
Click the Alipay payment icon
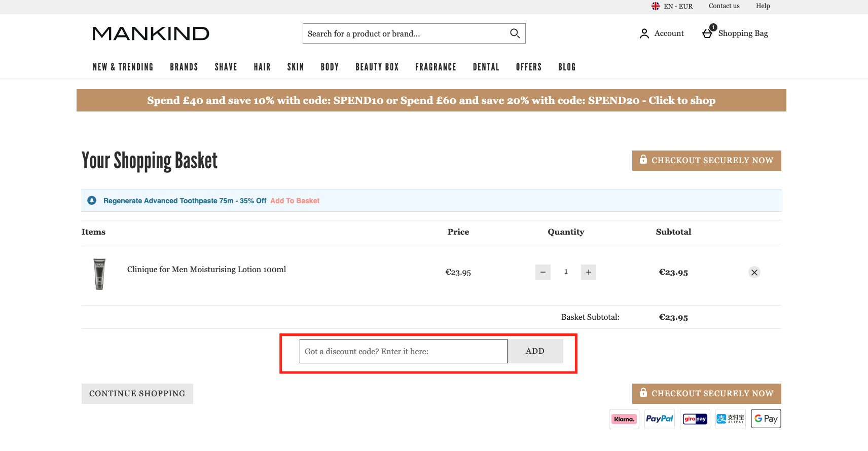pos(731,419)
